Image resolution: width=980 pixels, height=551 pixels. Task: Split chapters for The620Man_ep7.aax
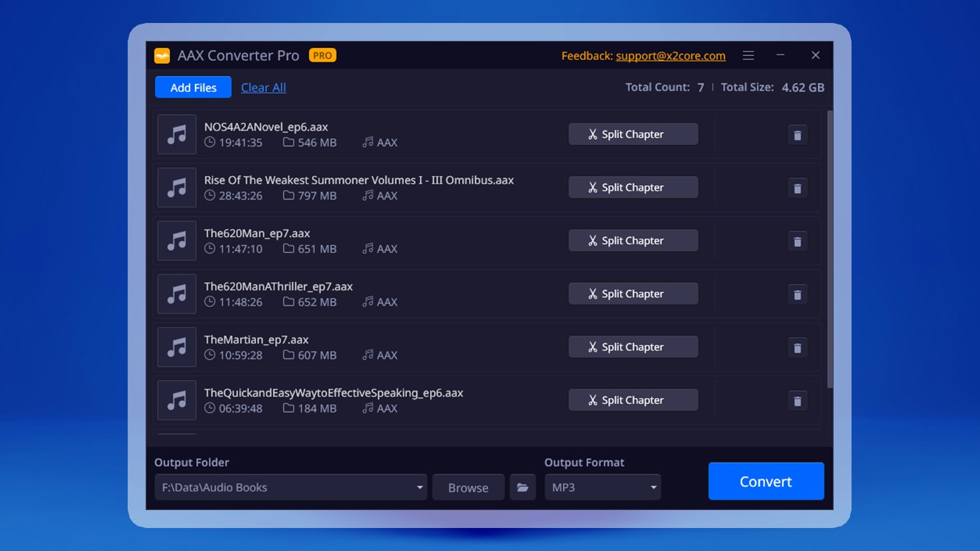point(633,240)
